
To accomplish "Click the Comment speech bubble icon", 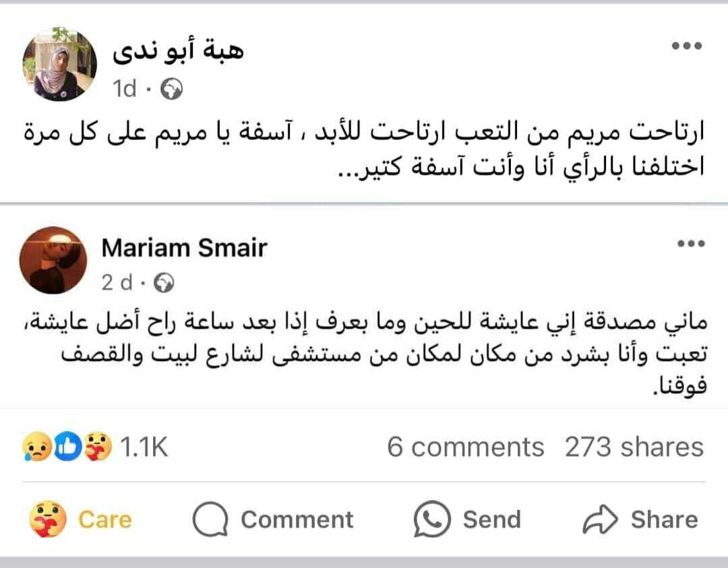I will click(x=208, y=519).
